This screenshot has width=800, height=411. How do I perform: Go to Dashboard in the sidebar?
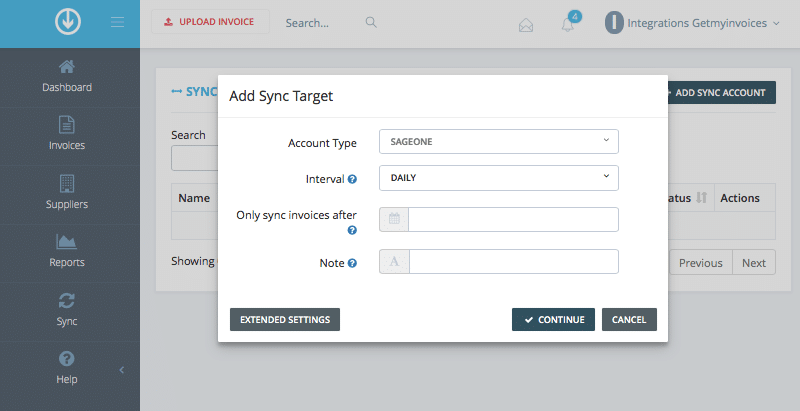67,77
